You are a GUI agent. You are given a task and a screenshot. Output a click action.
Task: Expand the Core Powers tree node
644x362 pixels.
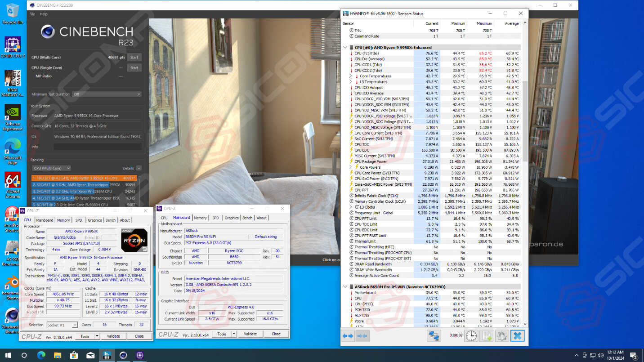point(351,167)
